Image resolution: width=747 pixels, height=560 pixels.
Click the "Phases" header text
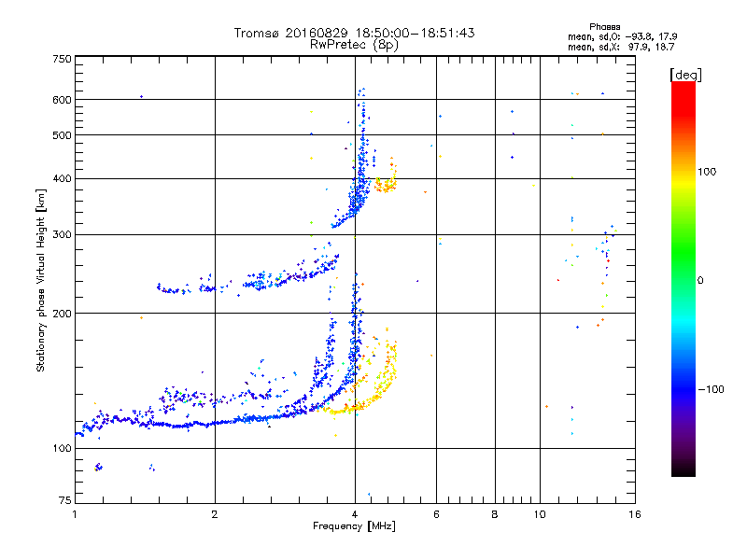pos(604,27)
